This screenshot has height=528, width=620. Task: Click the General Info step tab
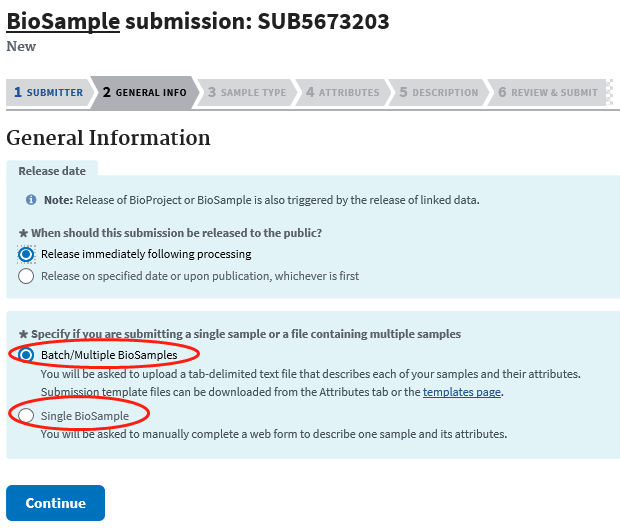[144, 93]
